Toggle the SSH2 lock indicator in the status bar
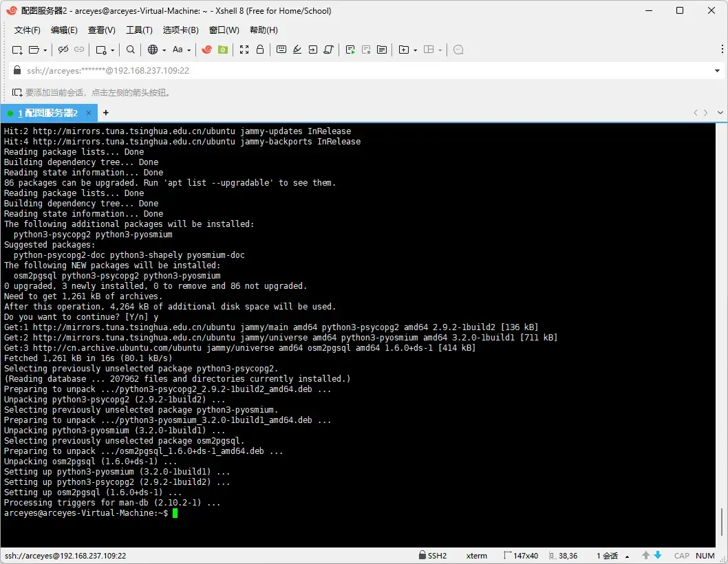728x564 pixels. pos(433,556)
